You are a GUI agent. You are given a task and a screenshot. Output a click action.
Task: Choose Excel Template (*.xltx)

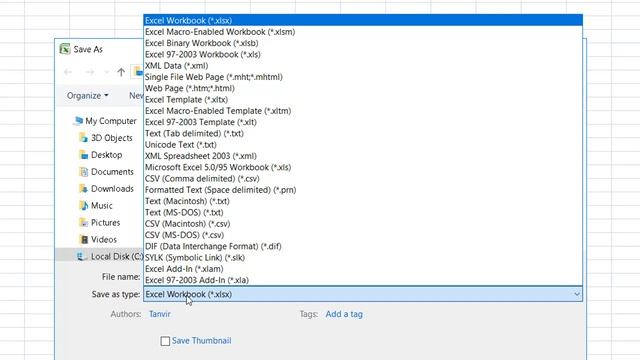[363, 100]
